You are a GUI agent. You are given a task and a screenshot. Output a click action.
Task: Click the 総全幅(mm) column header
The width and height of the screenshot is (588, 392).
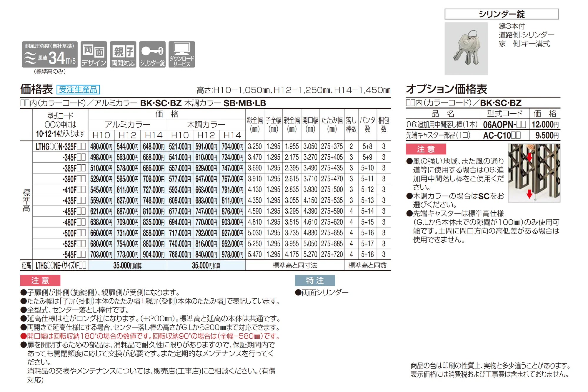click(255, 125)
